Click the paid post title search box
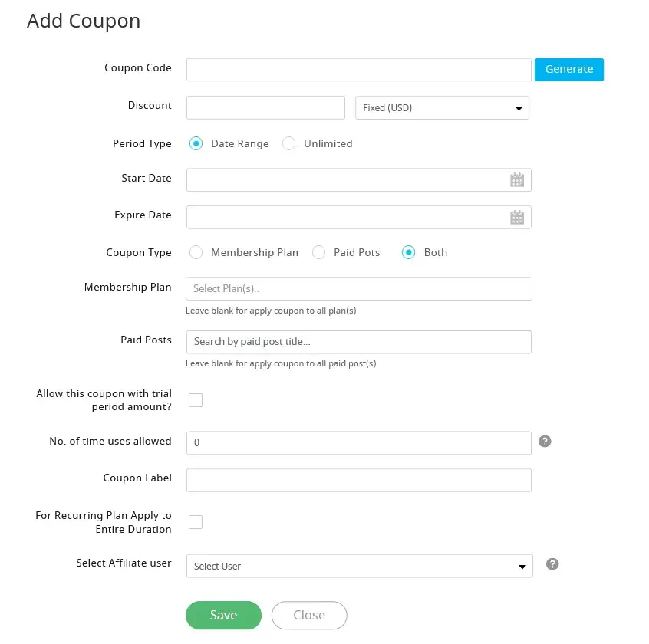The height and width of the screenshot is (644, 649). click(359, 341)
